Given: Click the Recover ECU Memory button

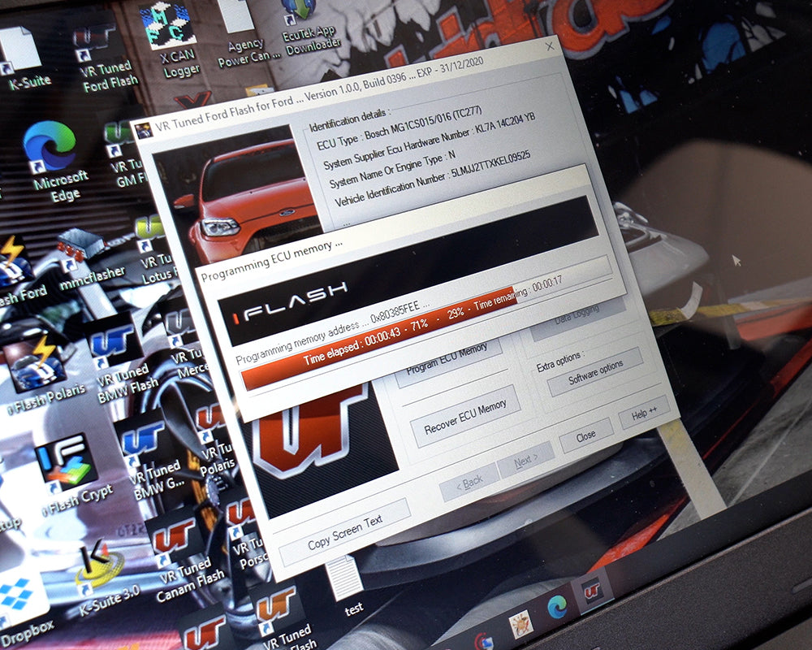Looking at the screenshot, I should (465, 418).
